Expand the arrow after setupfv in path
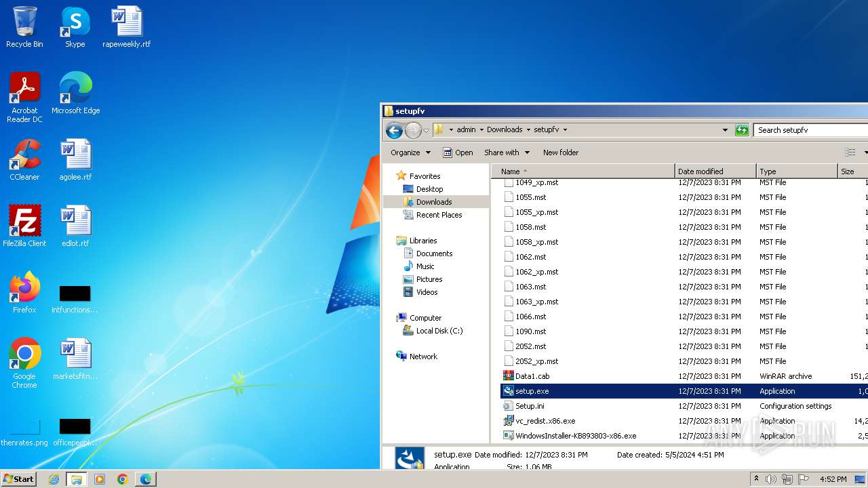Viewport: 868px width, 488px height. 565,130
